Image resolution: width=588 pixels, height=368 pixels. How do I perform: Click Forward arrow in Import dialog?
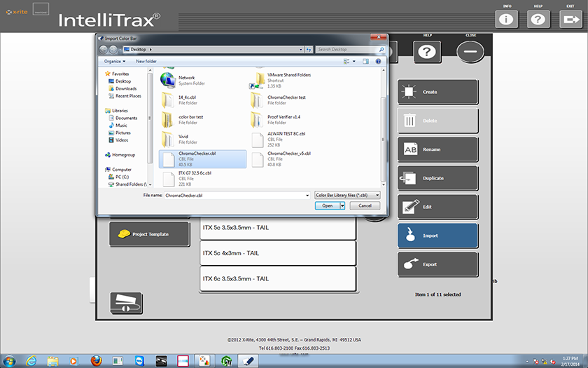113,49
